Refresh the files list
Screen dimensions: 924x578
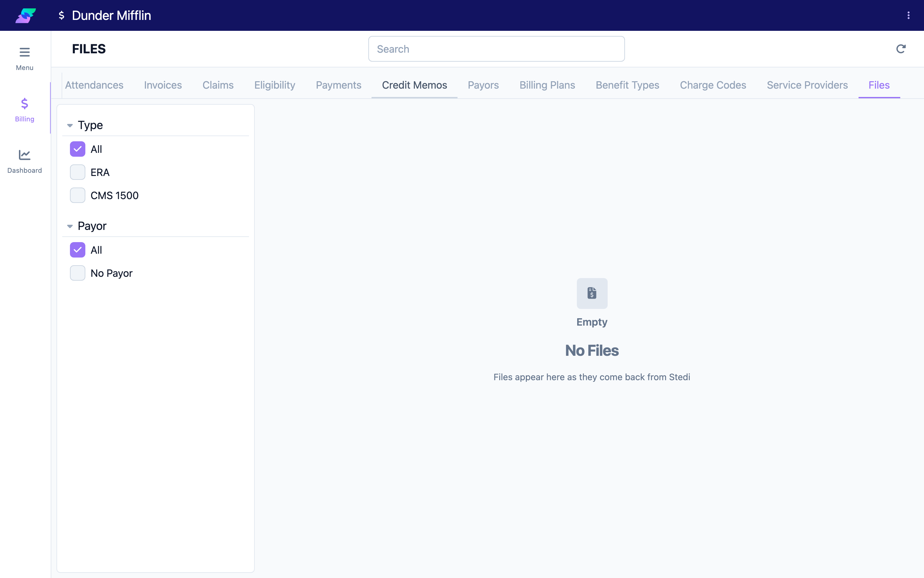(x=901, y=49)
